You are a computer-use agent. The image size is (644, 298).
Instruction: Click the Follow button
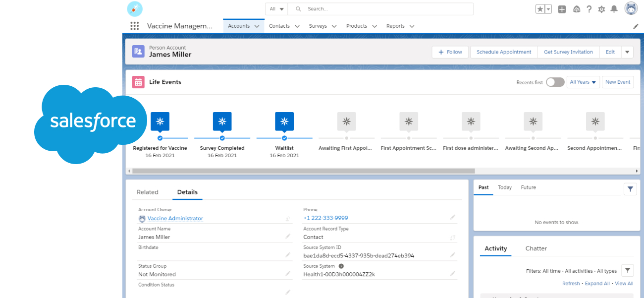click(450, 52)
